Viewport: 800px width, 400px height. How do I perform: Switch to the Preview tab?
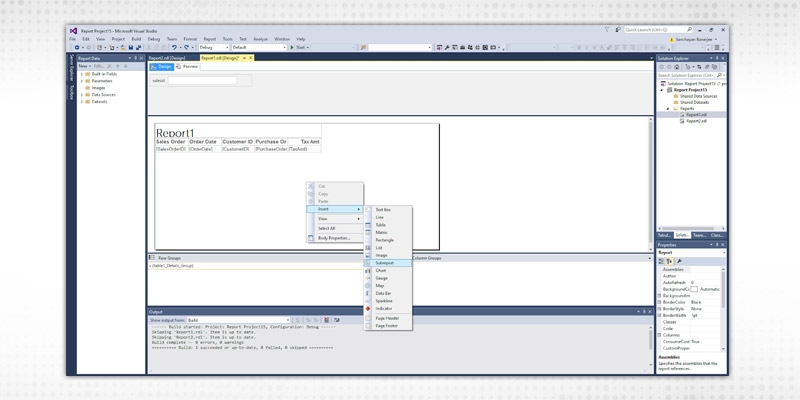[188, 66]
